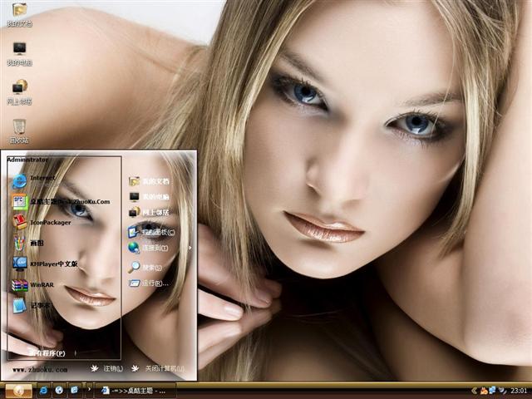The image size is (532, 399).
Task: Select 我的电脑 icon on the desktop
Action: (x=19, y=52)
